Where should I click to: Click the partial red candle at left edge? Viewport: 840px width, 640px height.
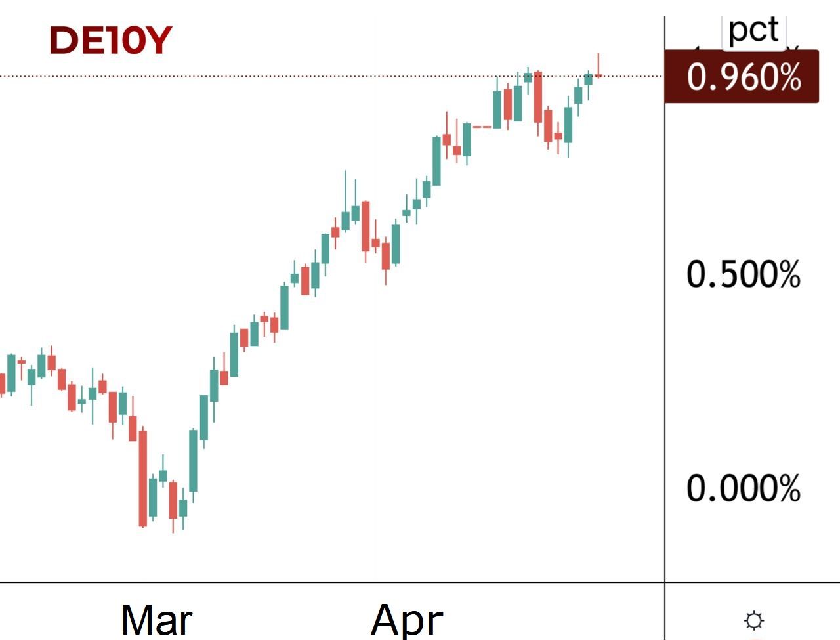click(x=3, y=383)
